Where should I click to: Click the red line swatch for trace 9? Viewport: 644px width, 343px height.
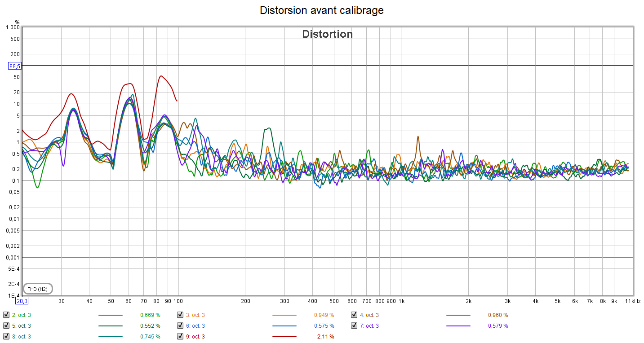284,336
